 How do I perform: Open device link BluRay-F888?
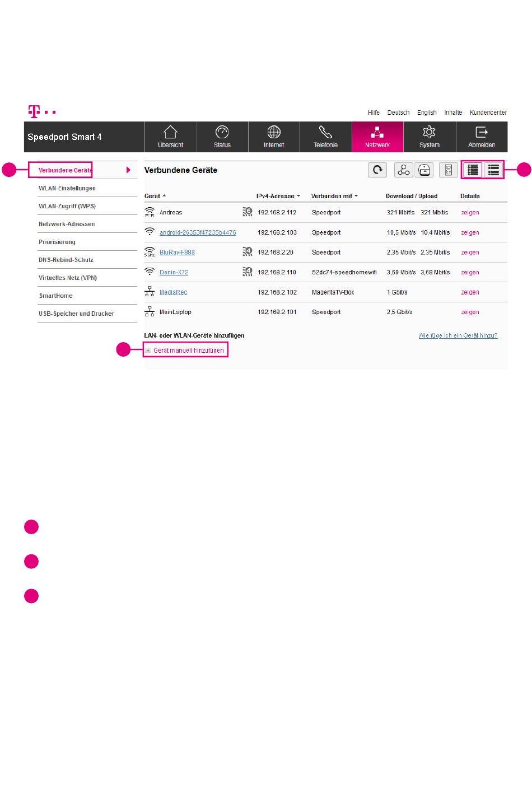(177, 253)
